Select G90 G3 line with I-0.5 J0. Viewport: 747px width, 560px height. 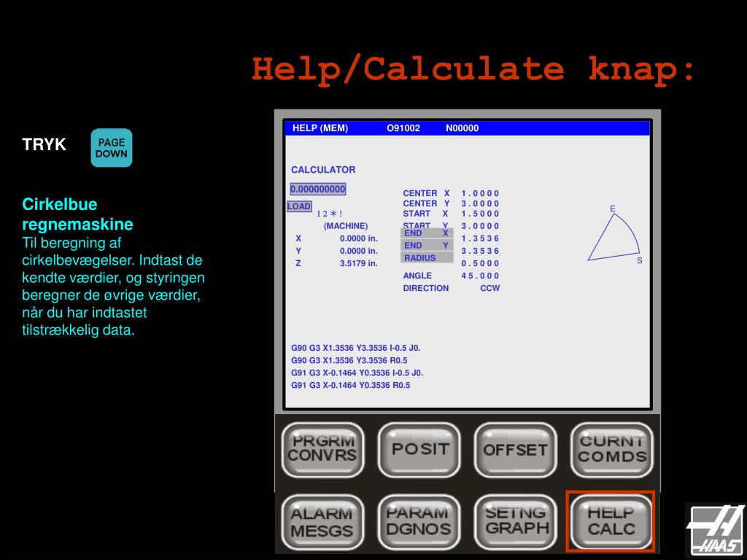click(356, 348)
